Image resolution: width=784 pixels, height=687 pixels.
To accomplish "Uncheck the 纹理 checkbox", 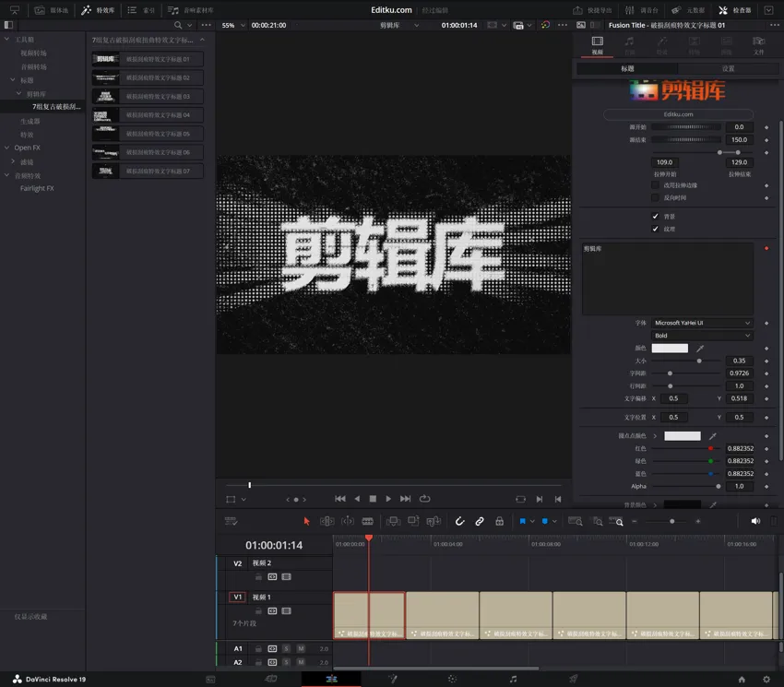I will pyautogui.click(x=655, y=229).
